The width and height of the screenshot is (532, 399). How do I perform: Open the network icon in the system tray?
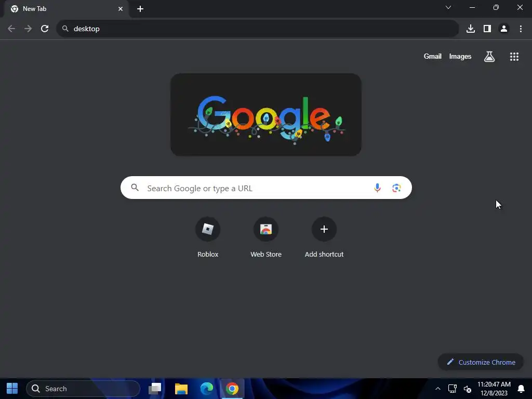[453, 389]
